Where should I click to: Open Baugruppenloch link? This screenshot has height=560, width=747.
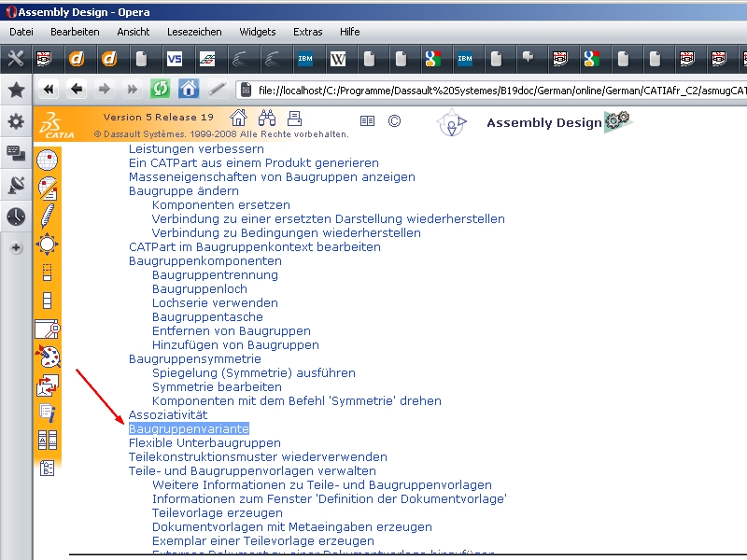pos(200,289)
